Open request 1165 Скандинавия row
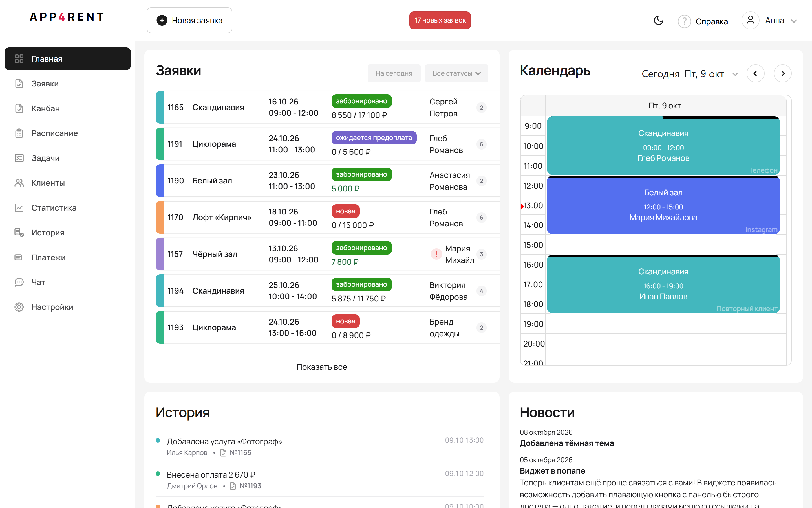Viewport: 812px width, 508px height. (x=328, y=107)
